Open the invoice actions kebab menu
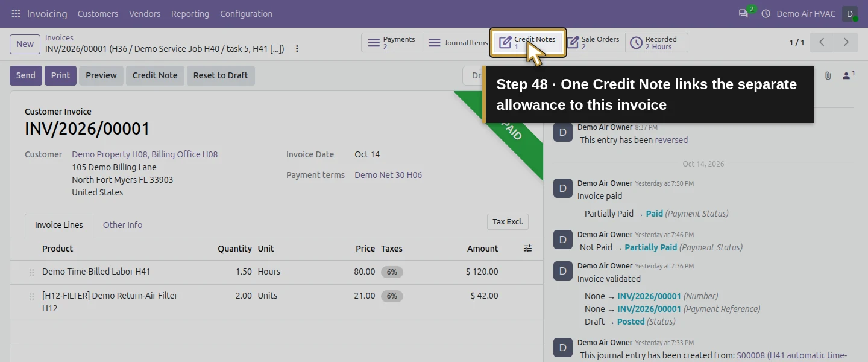Viewport: 868px width, 362px height. point(297,49)
